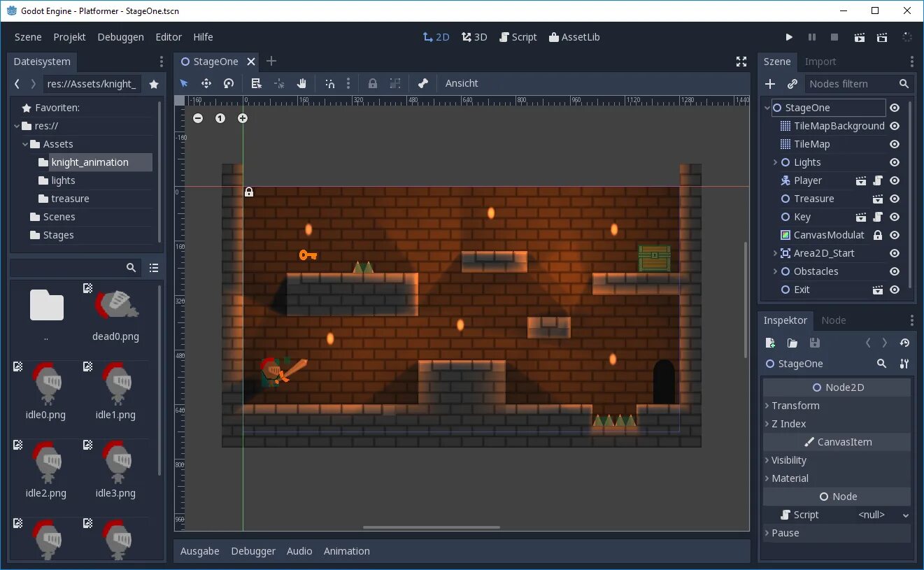Screen dimensions: 924x570
Task: Switch to the 3D workspace
Action: [474, 37]
